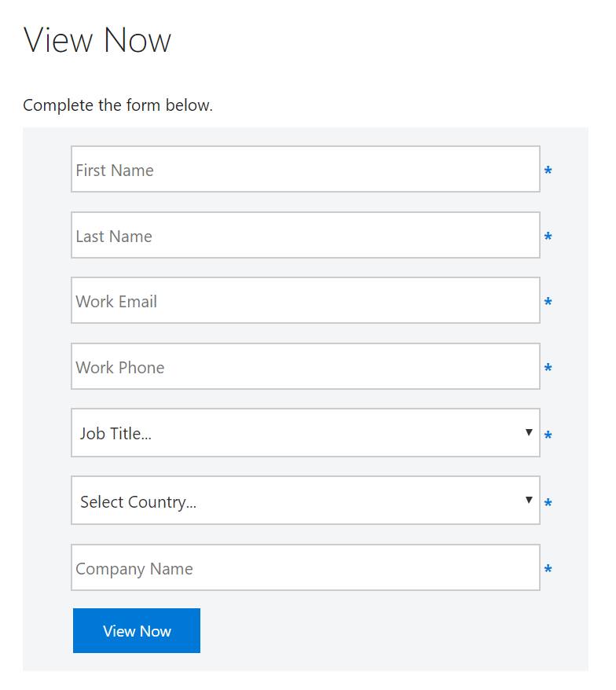Click the Select Country dropdown arrow

[x=529, y=501]
